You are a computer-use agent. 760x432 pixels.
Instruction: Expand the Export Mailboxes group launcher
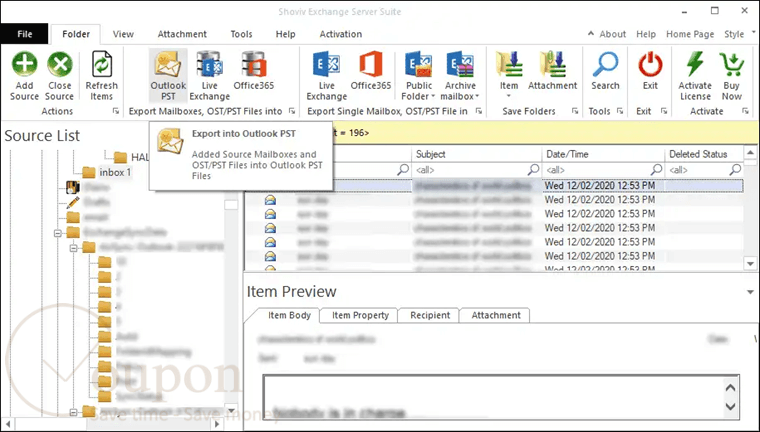(292, 111)
